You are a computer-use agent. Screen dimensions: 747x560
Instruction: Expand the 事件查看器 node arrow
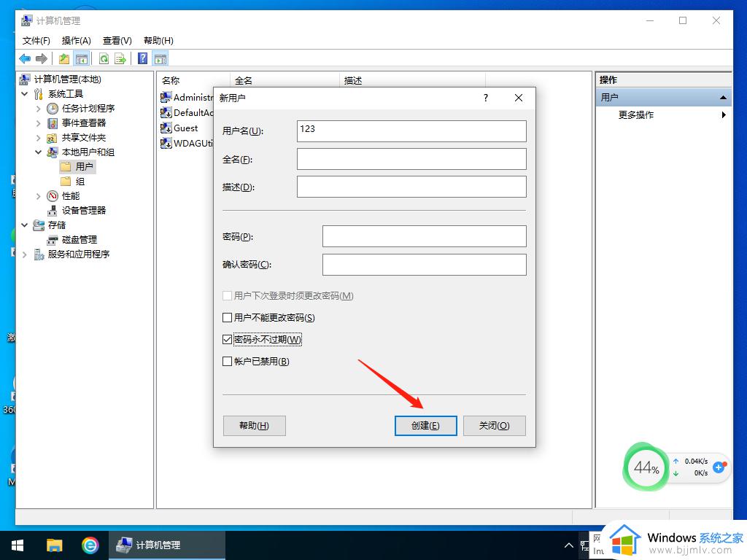tap(39, 123)
